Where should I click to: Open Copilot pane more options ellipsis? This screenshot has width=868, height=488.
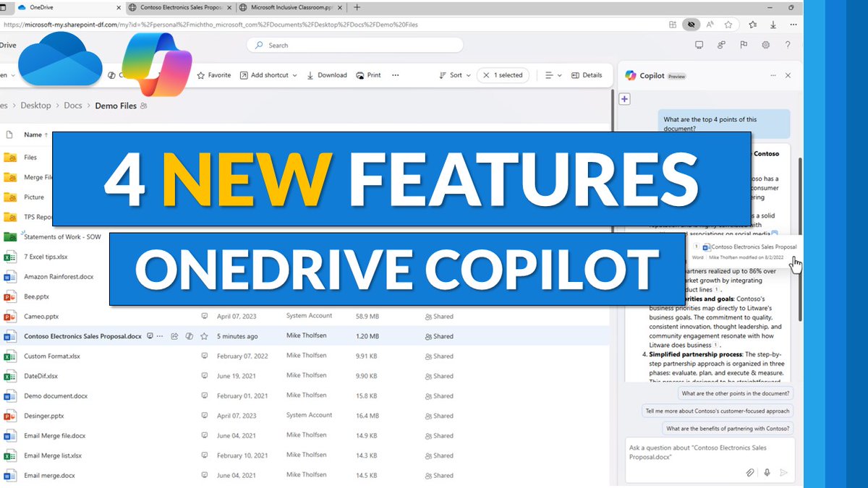click(773, 75)
